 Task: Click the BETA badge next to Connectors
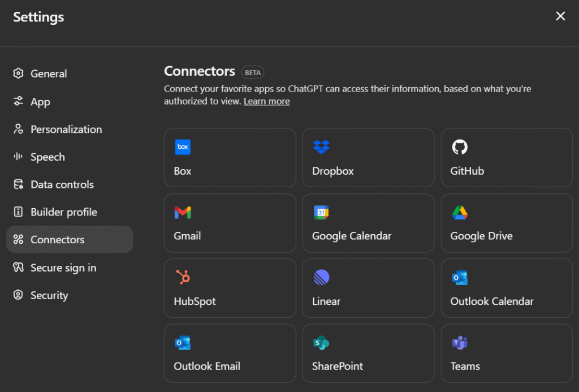point(253,72)
